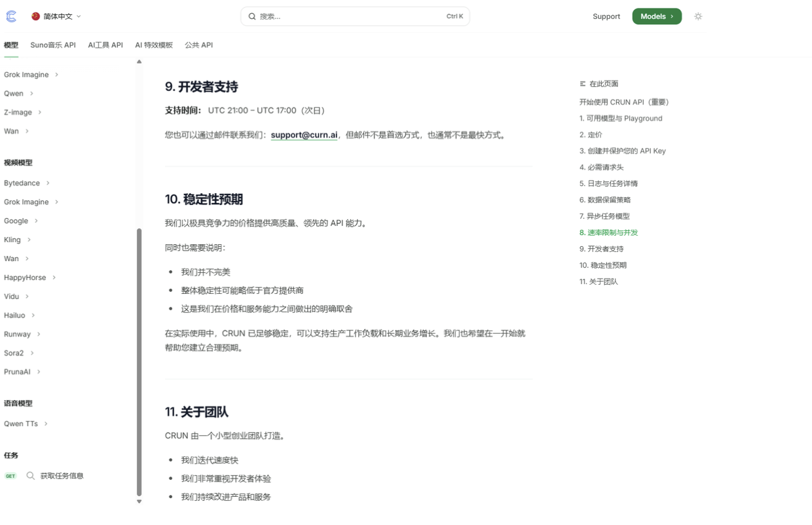Click the green GET badge

click(x=10, y=476)
